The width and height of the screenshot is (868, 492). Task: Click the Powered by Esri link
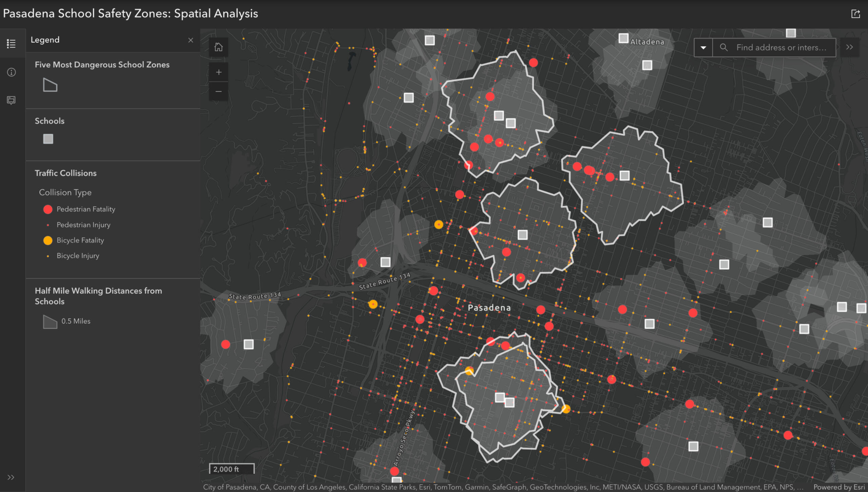[x=839, y=487]
